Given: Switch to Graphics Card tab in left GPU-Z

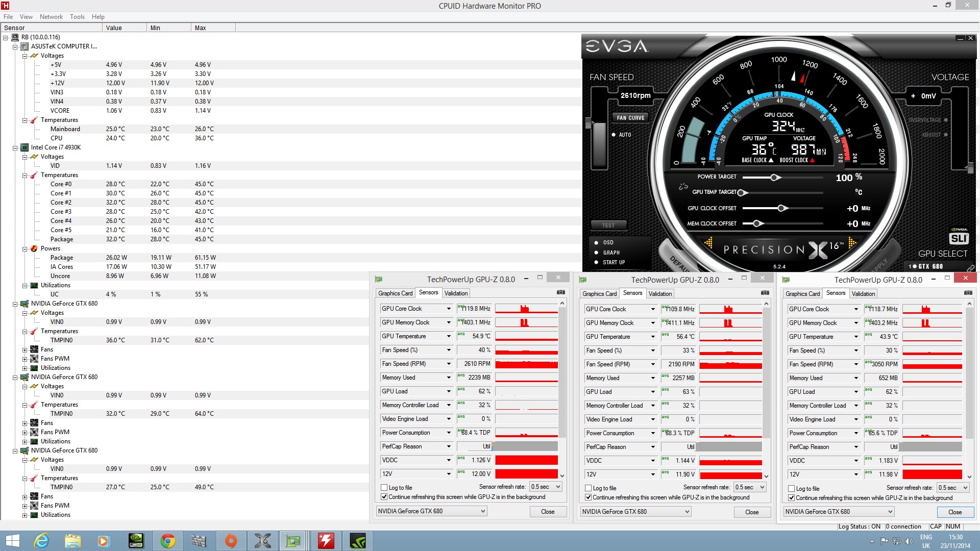Looking at the screenshot, I should (x=395, y=293).
